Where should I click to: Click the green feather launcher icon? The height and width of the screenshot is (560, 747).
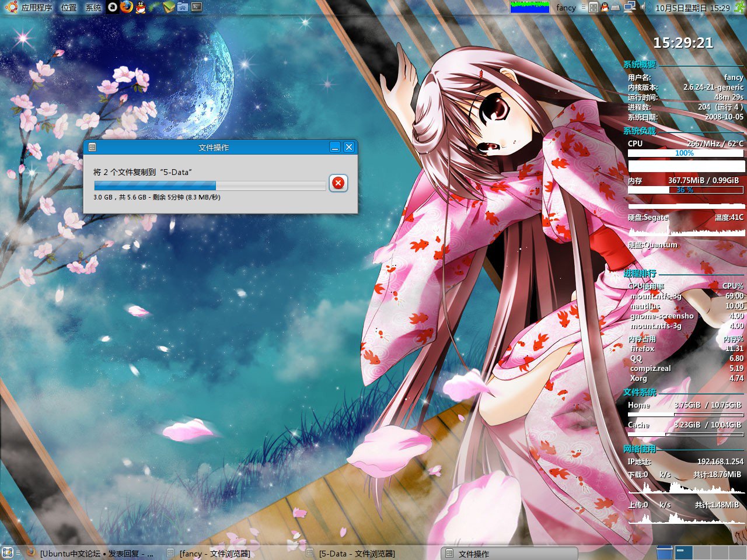(155, 7)
